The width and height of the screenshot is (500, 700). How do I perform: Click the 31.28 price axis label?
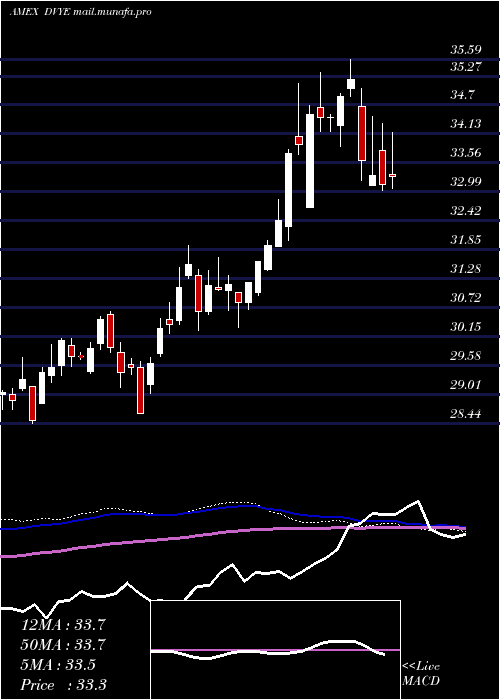[466, 269]
